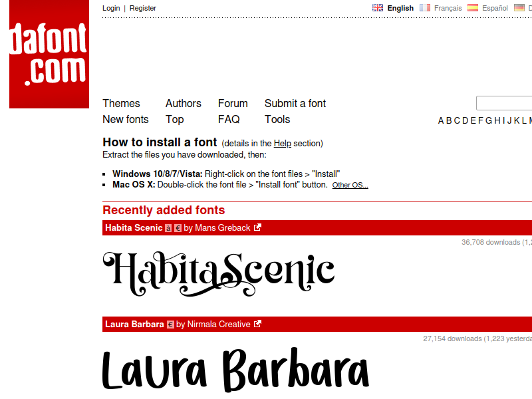The width and height of the screenshot is (532, 399).
Task: Open the Top fonts page
Action: 175,120
